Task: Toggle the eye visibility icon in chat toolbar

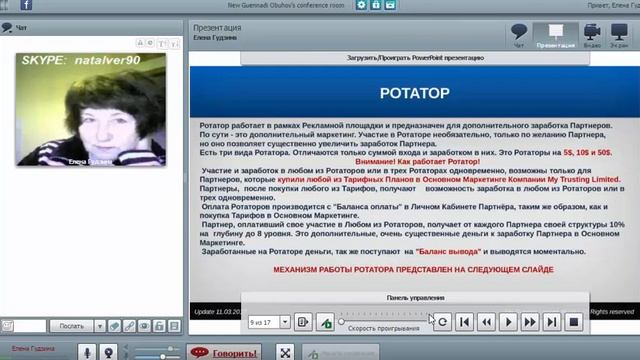Action: (x=144, y=326)
